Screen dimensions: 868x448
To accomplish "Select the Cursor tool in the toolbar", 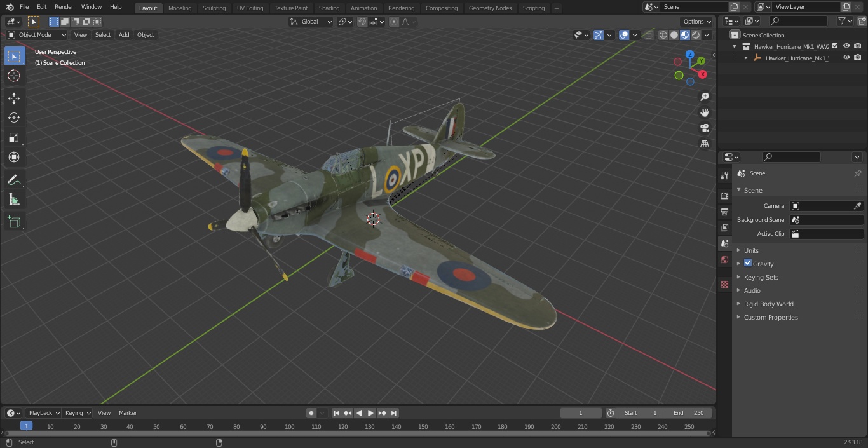I will point(14,76).
